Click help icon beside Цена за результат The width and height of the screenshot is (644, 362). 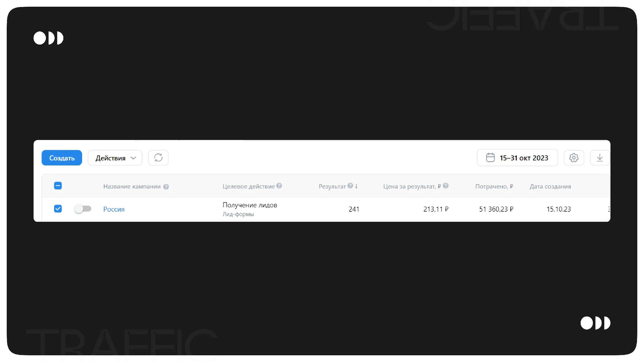tap(446, 186)
